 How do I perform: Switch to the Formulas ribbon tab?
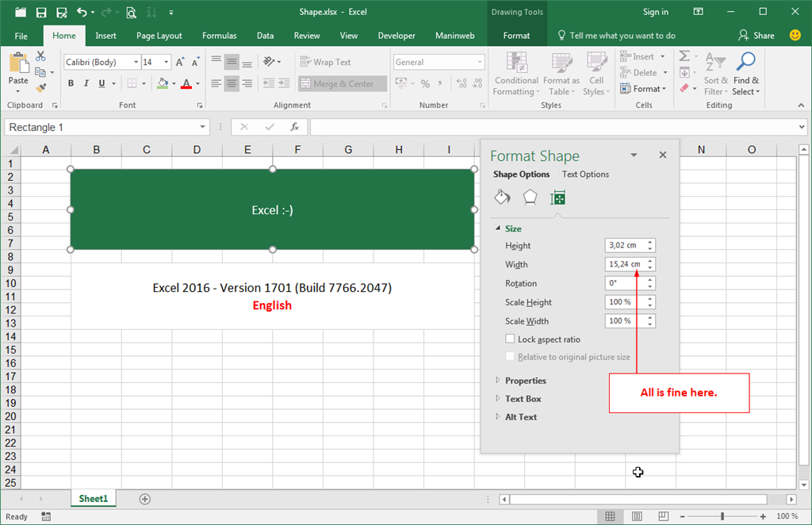[x=219, y=36]
